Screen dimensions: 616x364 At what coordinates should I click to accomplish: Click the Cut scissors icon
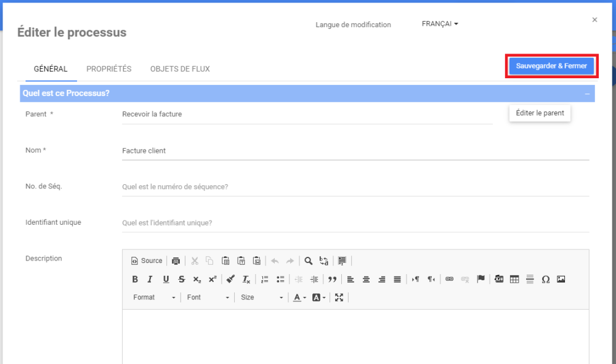click(x=195, y=261)
